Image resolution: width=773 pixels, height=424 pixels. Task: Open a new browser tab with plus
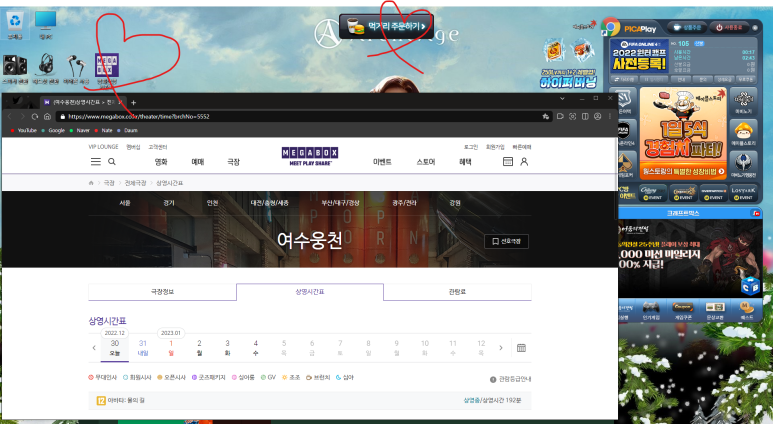(133, 103)
